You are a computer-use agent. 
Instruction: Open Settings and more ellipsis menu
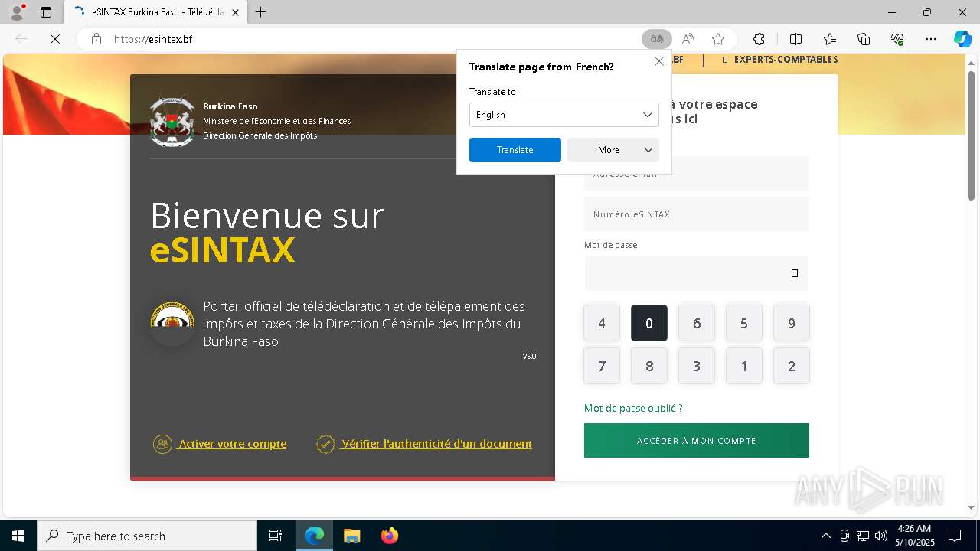click(x=931, y=39)
